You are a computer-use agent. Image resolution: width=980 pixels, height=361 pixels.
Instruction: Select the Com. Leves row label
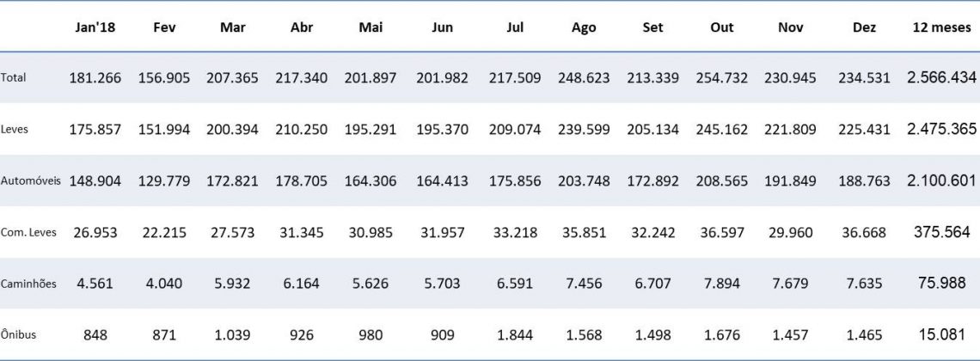[28, 233]
